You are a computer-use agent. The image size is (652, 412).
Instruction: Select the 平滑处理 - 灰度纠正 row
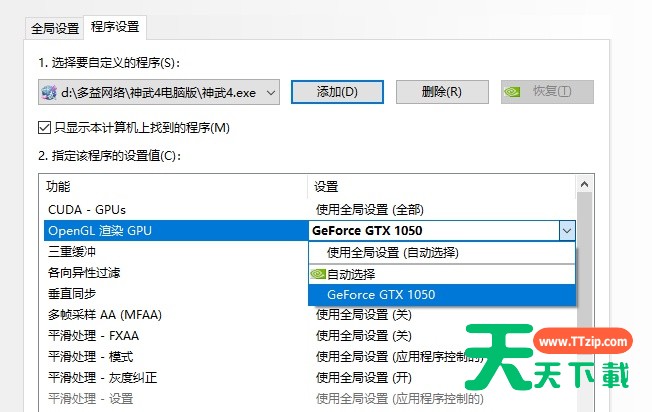click(x=310, y=377)
